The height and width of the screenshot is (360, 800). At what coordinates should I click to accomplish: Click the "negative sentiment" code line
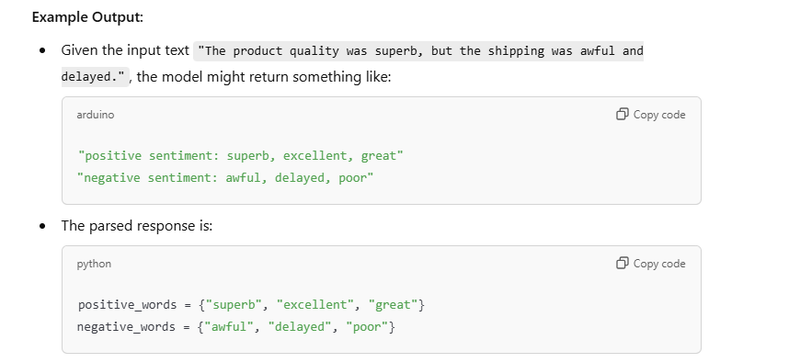226,178
